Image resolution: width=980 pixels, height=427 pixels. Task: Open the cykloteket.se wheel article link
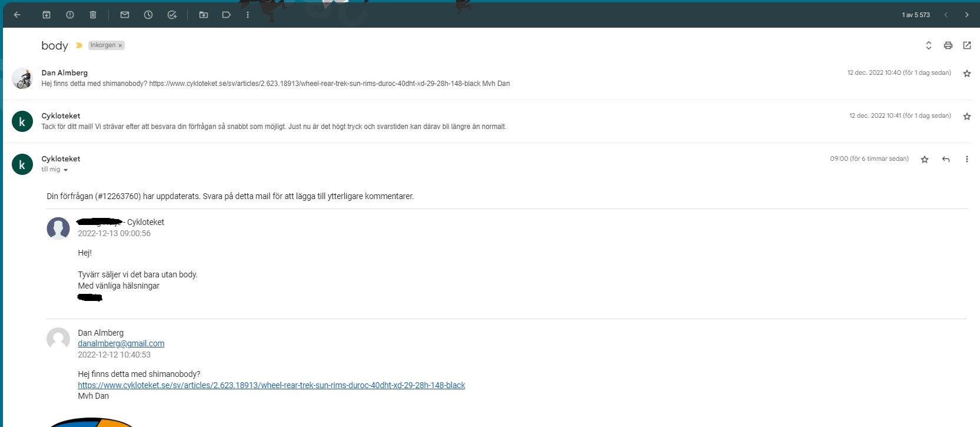(271, 385)
